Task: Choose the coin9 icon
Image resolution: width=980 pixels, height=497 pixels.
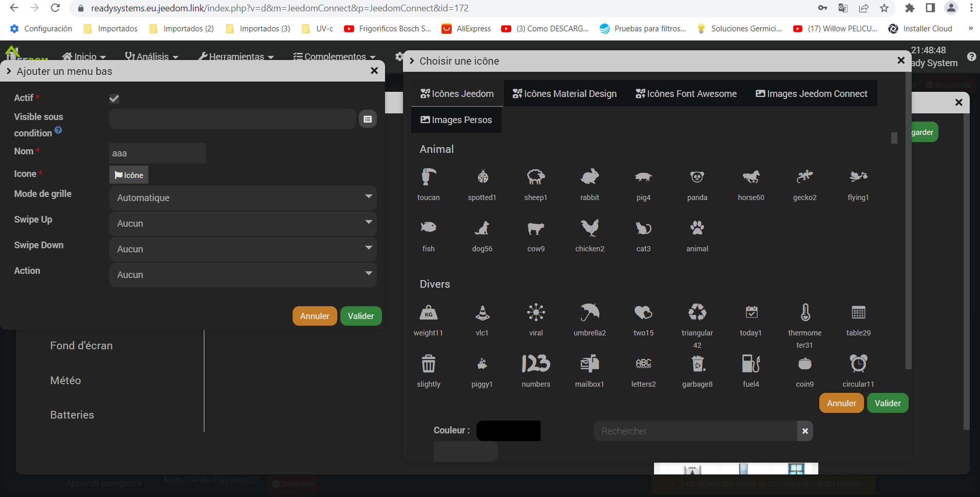Action: click(x=805, y=364)
